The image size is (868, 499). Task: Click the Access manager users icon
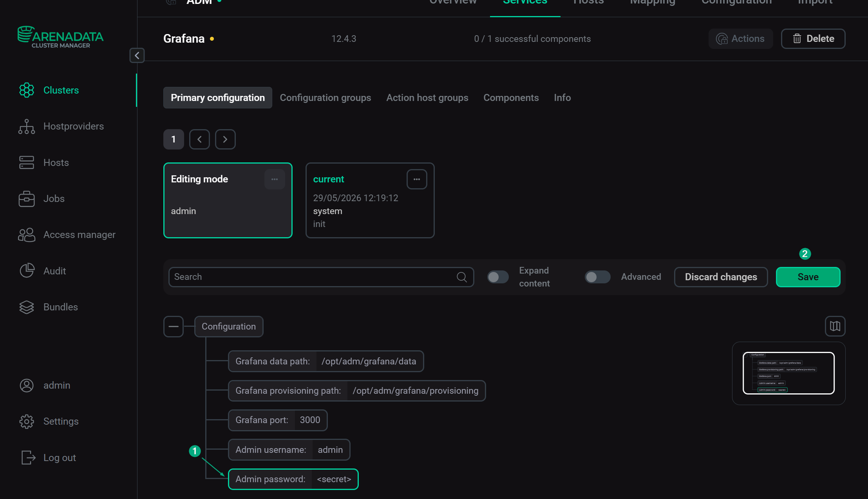tap(27, 235)
